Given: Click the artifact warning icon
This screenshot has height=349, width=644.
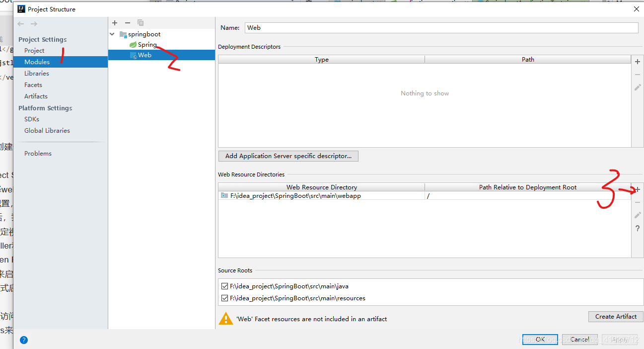Looking at the screenshot, I should pos(226,319).
